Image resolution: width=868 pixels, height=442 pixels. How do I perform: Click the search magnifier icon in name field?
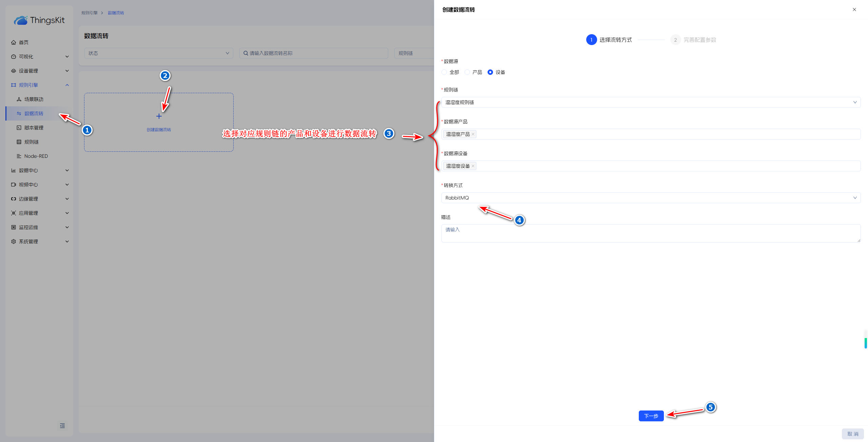(x=245, y=53)
